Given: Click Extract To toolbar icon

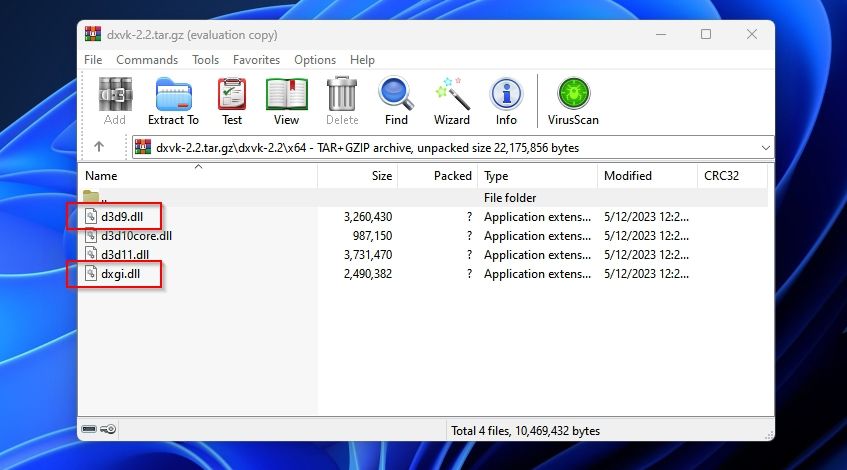Looking at the screenshot, I should (173, 95).
